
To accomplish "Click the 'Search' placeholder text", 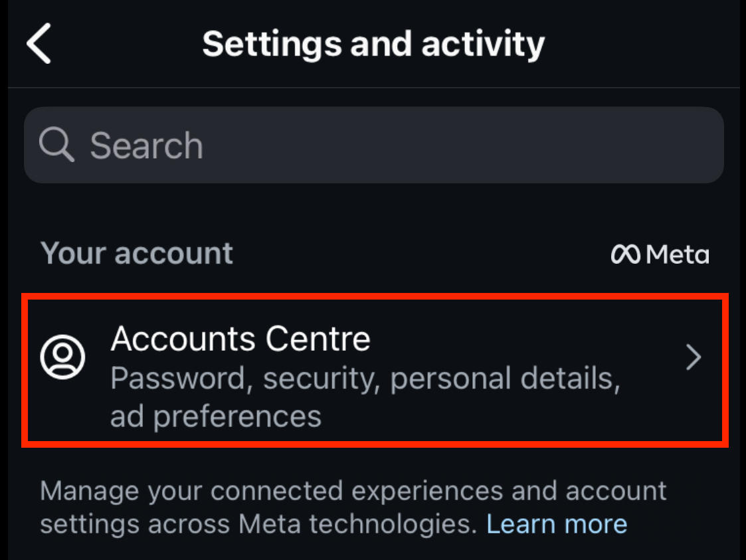I will pos(147,145).
